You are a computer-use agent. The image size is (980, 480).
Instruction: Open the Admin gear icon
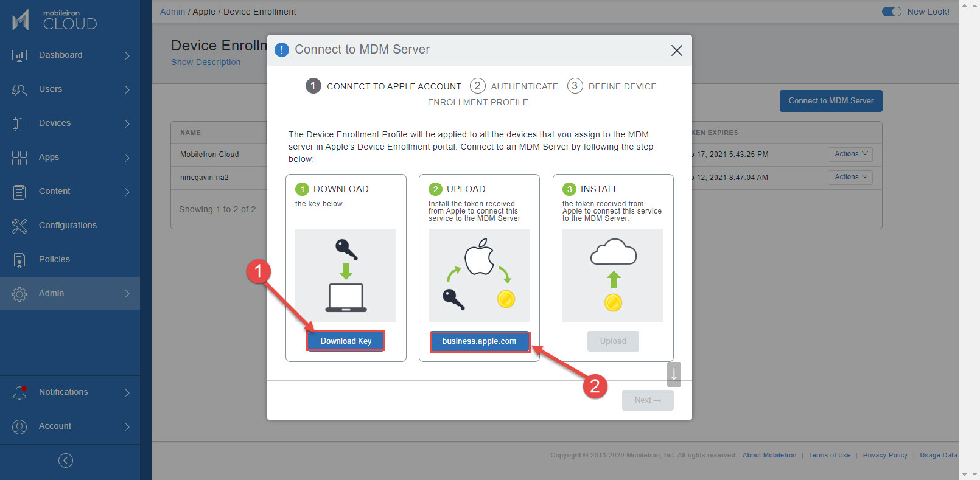(19, 294)
